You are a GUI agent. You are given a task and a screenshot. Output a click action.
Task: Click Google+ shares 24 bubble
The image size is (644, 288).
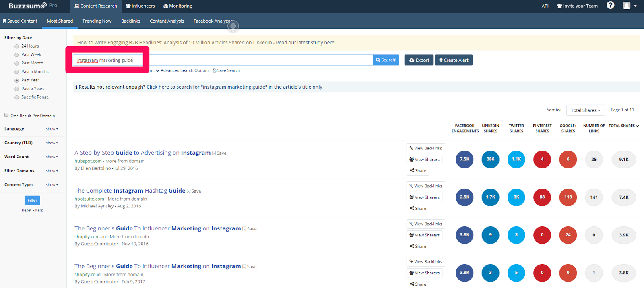[x=568, y=235]
